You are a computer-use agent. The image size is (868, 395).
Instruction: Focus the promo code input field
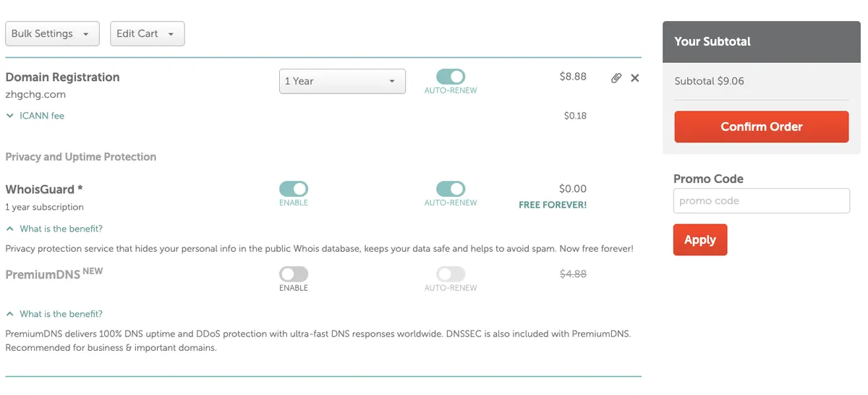761,201
